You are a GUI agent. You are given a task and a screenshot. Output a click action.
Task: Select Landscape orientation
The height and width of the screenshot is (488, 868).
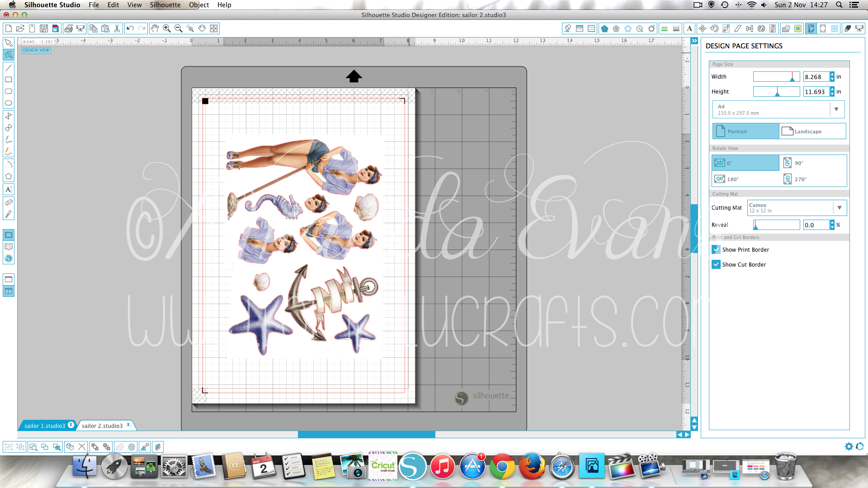tap(812, 131)
